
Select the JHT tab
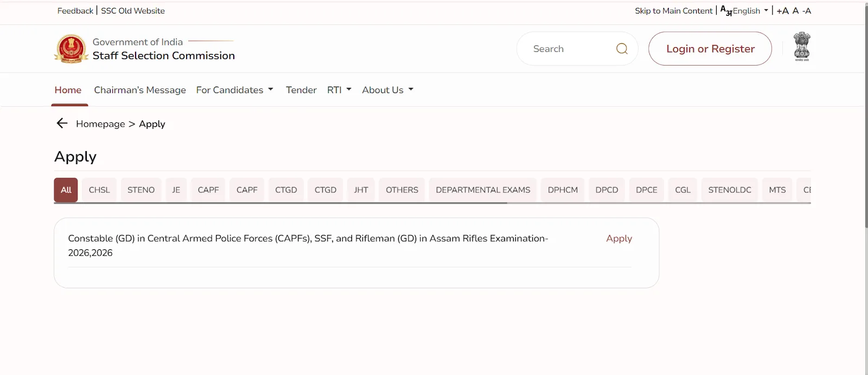(361, 190)
